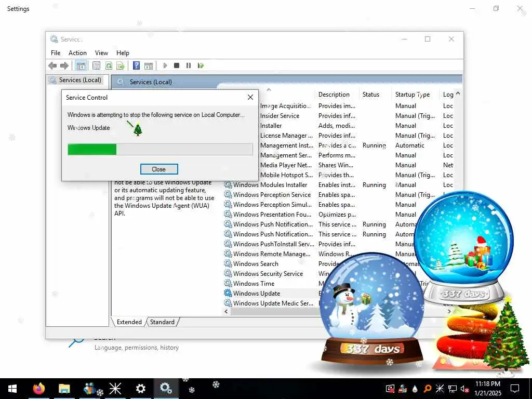Open the snowflake app on the taskbar
This screenshot has height=399, width=532.
point(115,389)
